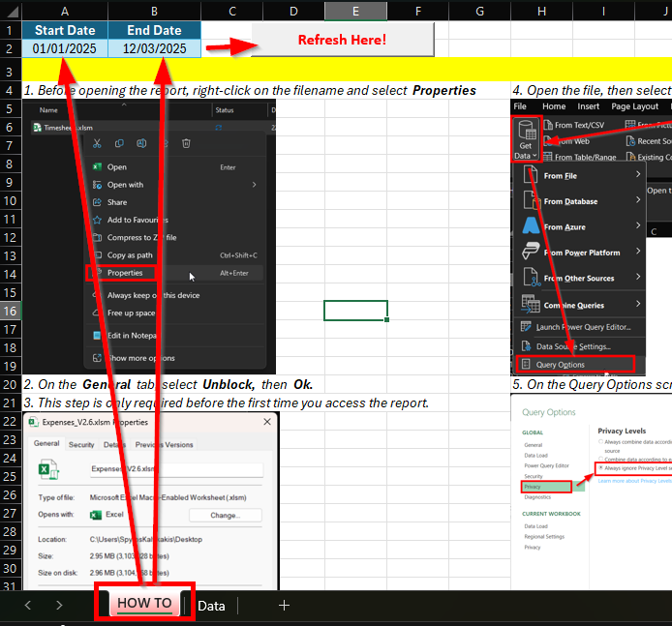Select row 10 header
The image size is (672, 626).
11,201
